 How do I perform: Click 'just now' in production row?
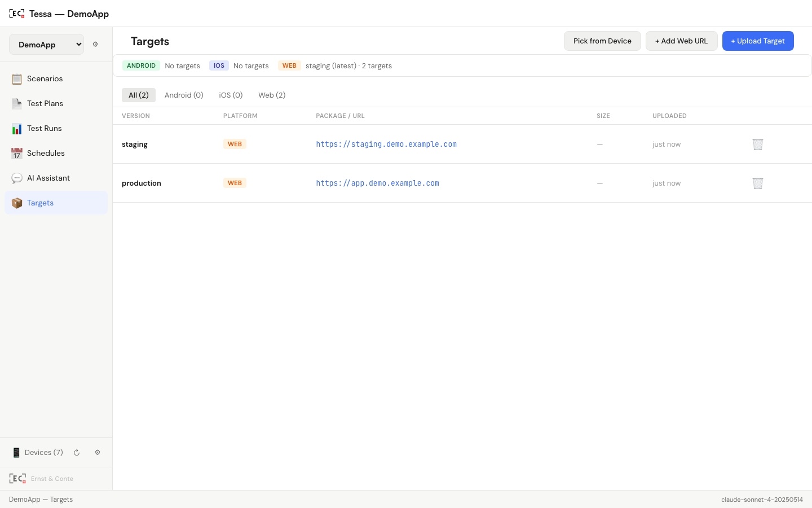(x=667, y=183)
